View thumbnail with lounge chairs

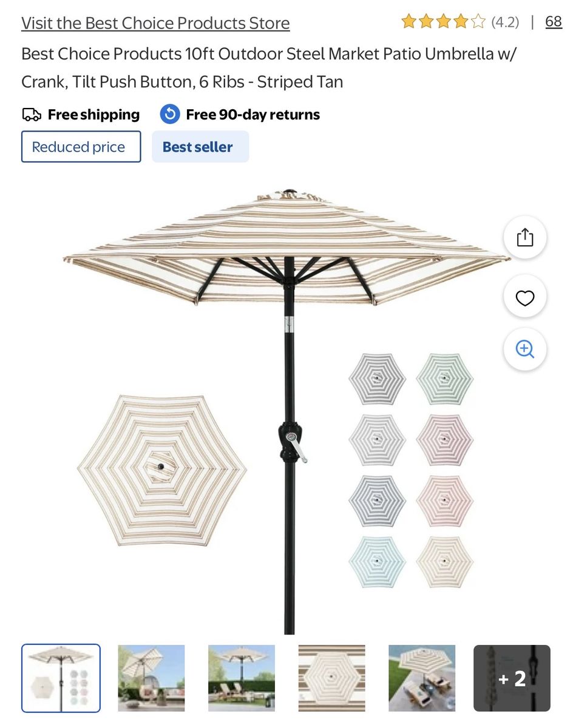pos(242,678)
